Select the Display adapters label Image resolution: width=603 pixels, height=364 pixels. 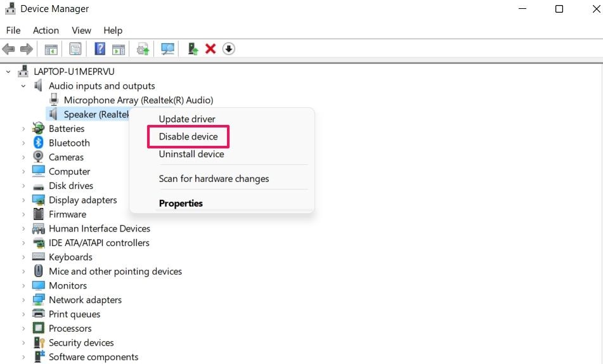click(x=82, y=200)
